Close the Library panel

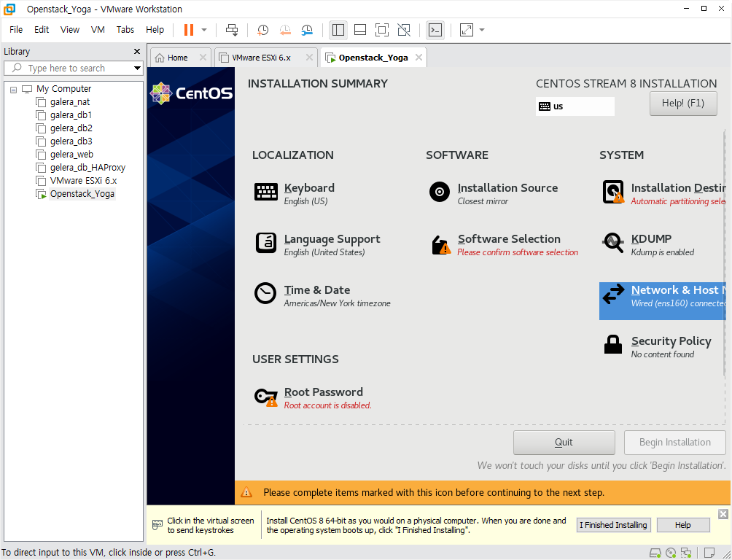tap(137, 51)
